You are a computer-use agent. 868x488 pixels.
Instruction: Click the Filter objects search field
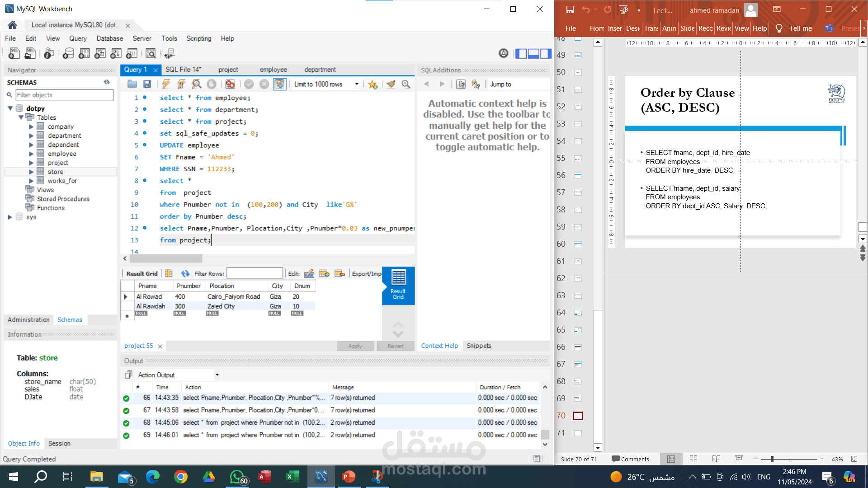click(64, 95)
